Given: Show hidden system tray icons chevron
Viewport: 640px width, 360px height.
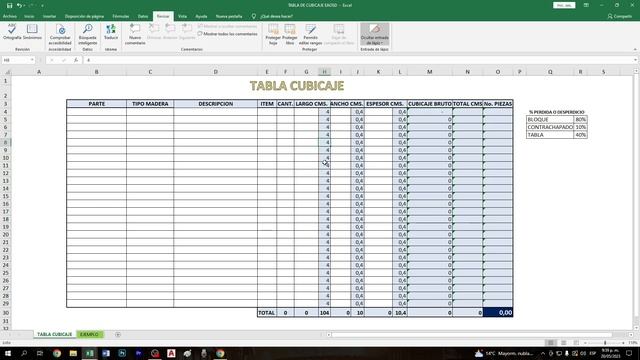Looking at the screenshot, I should [x=543, y=353].
